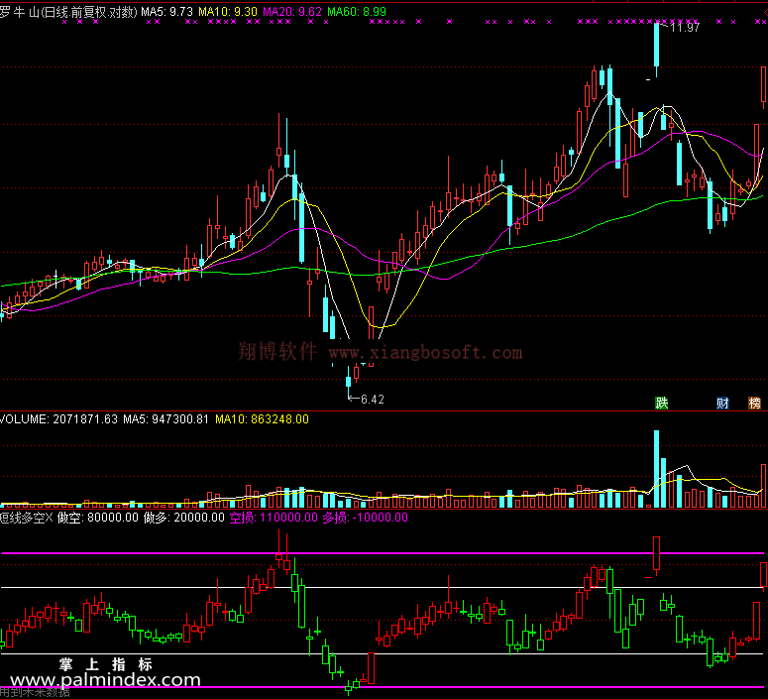The width and height of the screenshot is (768, 700).
Task: Click the volume MA10: 863248.00 label
Action: click(262, 419)
